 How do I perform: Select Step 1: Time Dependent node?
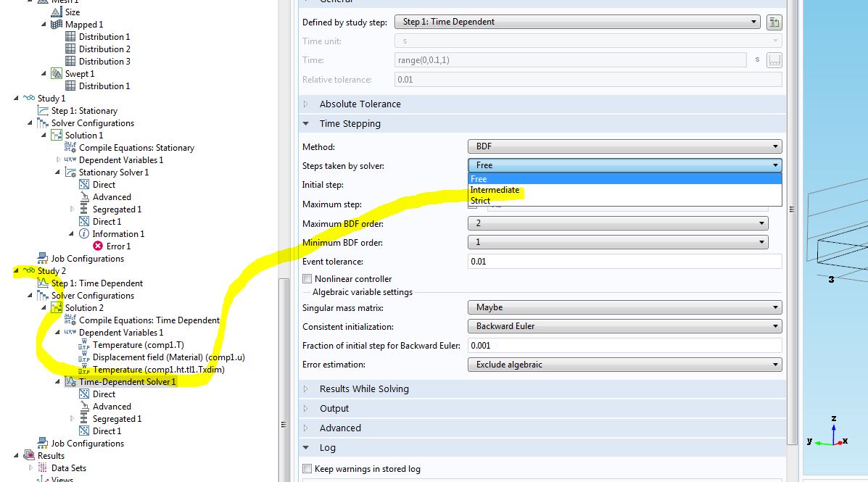96,283
